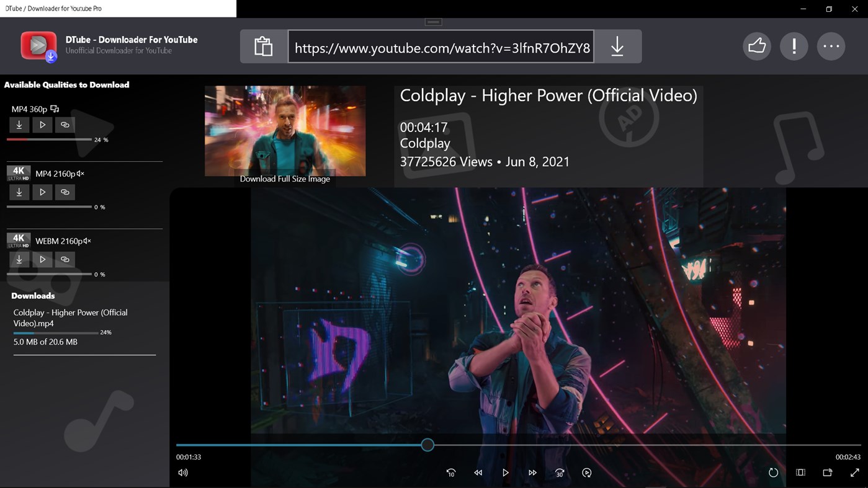Click the download arrow beside the URL field
Viewport: 868px width, 488px height.
pos(617,47)
